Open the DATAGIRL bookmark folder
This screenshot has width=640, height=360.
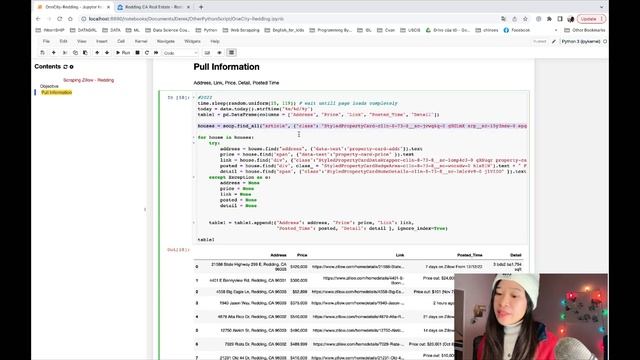point(83,30)
